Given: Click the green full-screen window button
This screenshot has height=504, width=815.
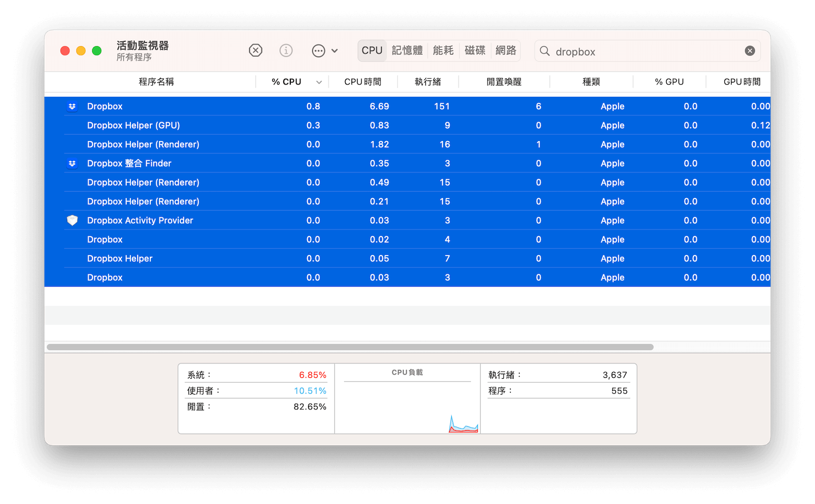Looking at the screenshot, I should [x=97, y=50].
